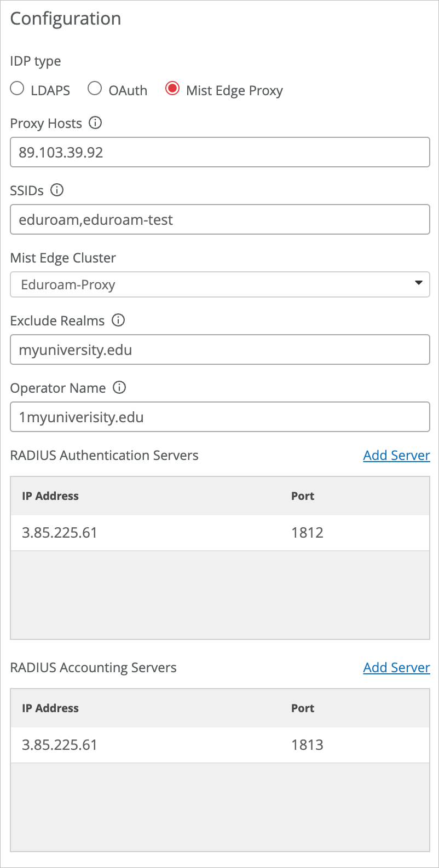439x868 pixels.
Task: Click the Eduroam-Proxy dropdown arrow
Action: pyautogui.click(x=419, y=283)
